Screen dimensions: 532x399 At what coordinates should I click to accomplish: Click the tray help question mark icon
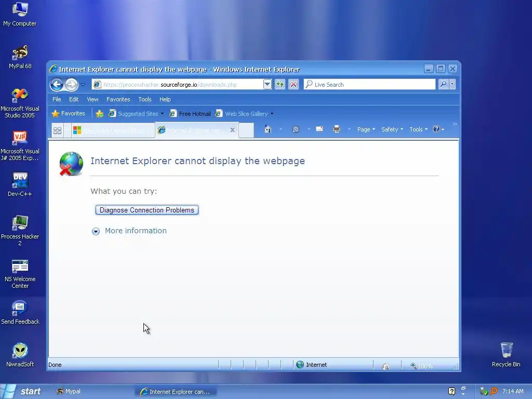[451, 391]
